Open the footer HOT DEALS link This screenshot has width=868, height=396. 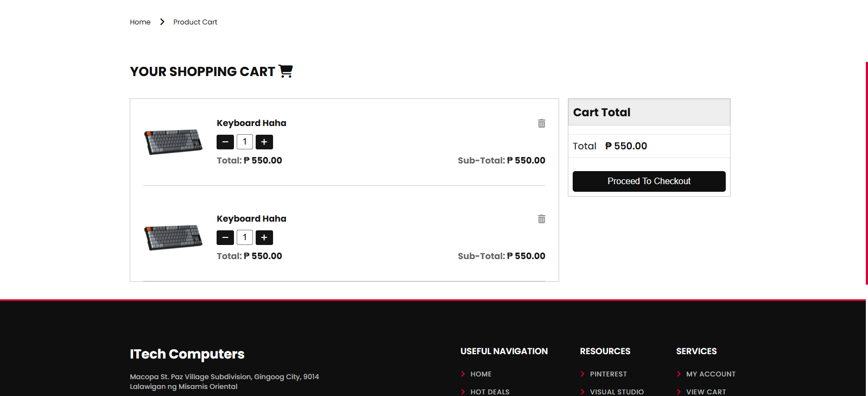(490, 392)
